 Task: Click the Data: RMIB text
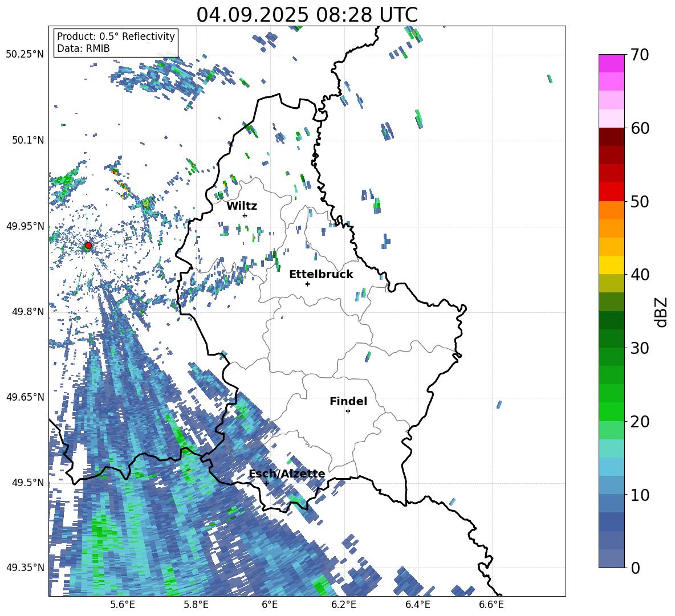pos(83,48)
